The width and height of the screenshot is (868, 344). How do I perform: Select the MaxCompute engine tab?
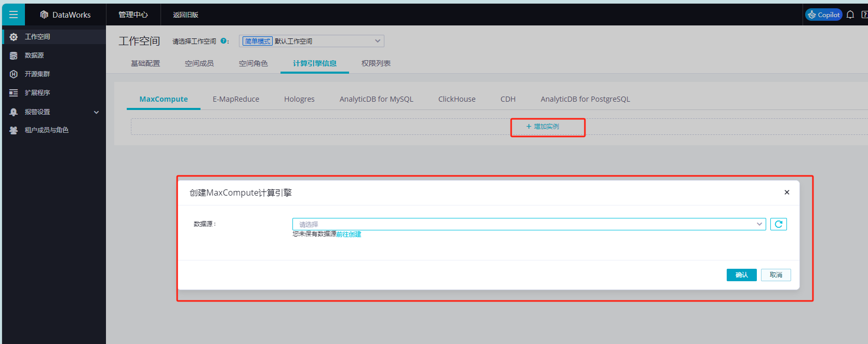coord(164,99)
